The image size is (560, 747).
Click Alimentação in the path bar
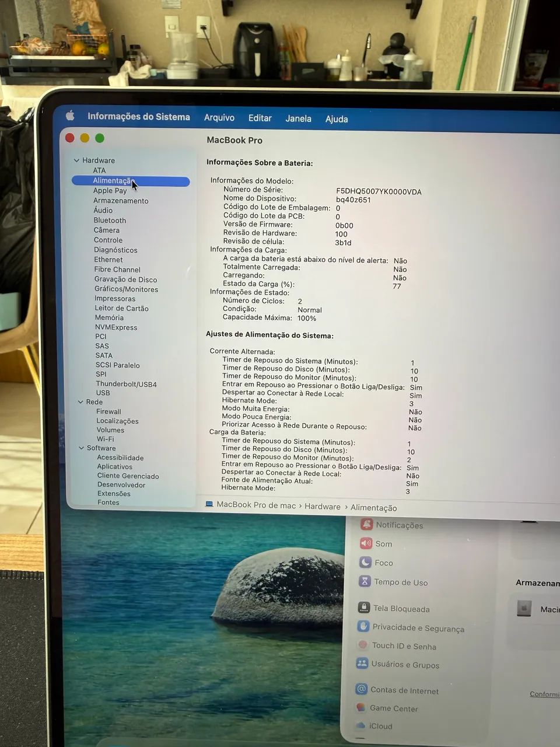coord(374,508)
